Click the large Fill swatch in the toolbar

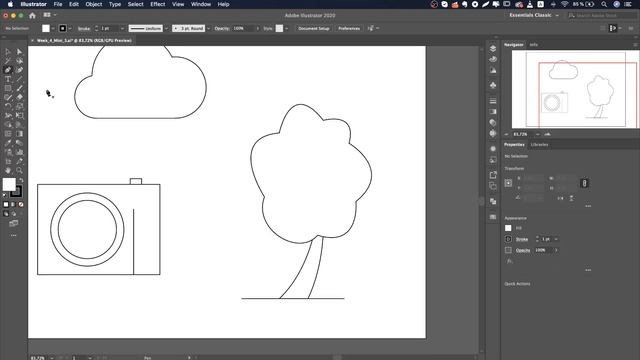[x=9, y=184]
